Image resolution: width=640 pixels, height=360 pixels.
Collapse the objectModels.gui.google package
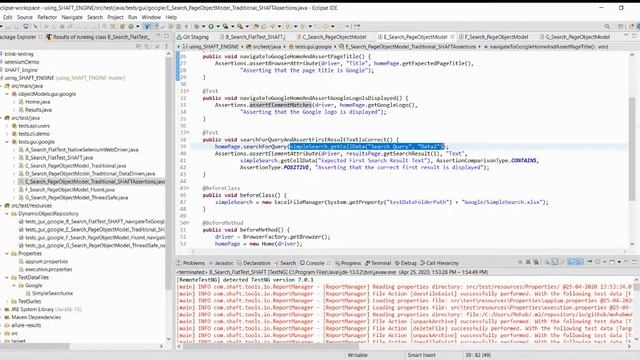pyautogui.click(x=7, y=94)
